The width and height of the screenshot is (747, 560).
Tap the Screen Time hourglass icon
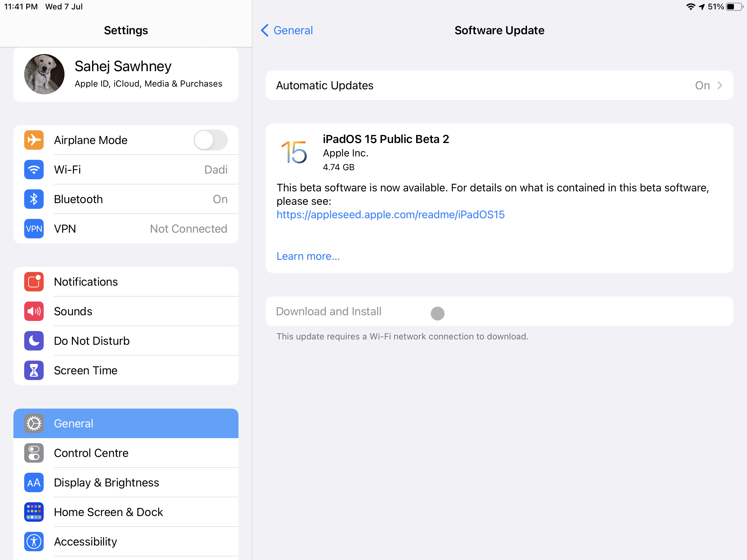click(34, 370)
